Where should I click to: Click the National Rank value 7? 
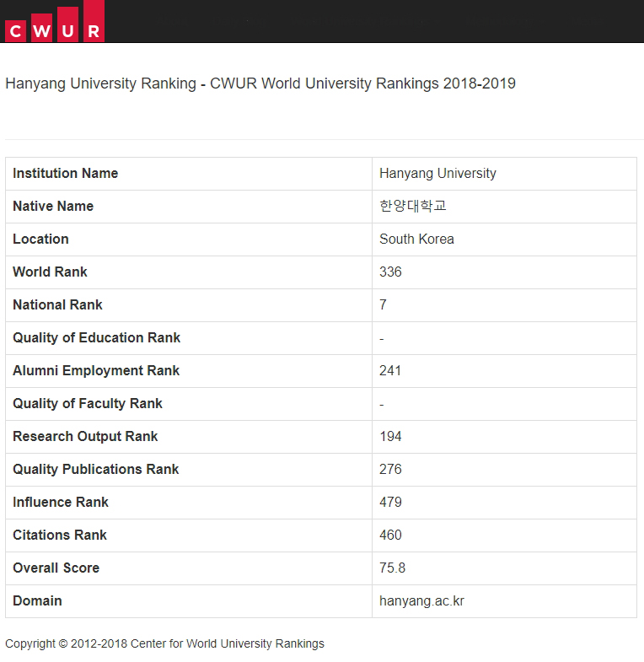pyautogui.click(x=384, y=305)
